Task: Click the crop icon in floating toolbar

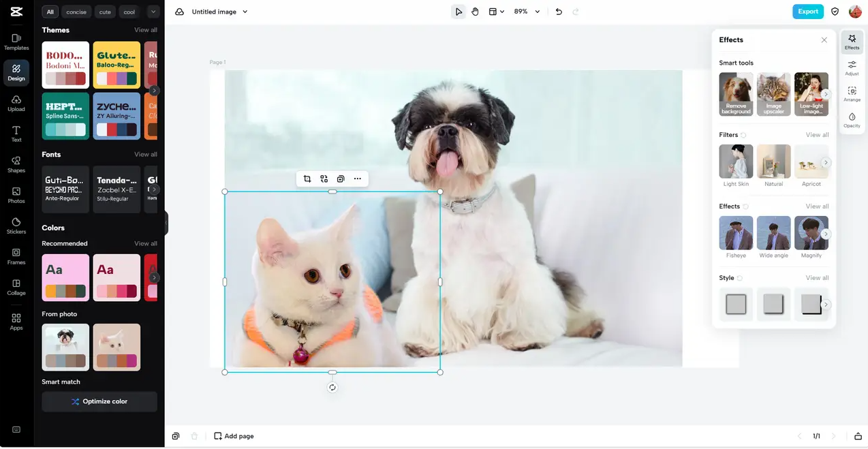Action: point(307,179)
